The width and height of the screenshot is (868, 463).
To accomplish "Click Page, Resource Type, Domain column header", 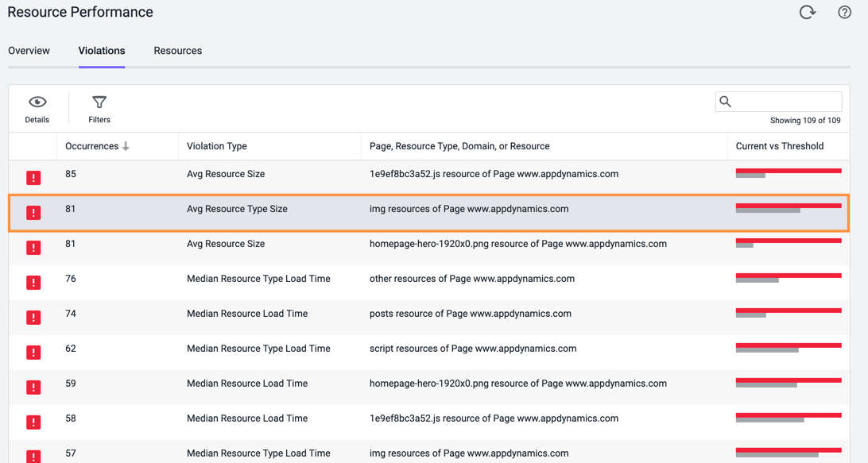I will [459, 146].
